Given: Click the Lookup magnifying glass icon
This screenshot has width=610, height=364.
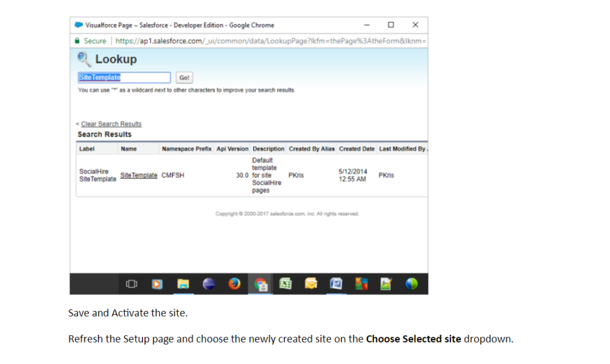Looking at the screenshot, I should click(84, 59).
